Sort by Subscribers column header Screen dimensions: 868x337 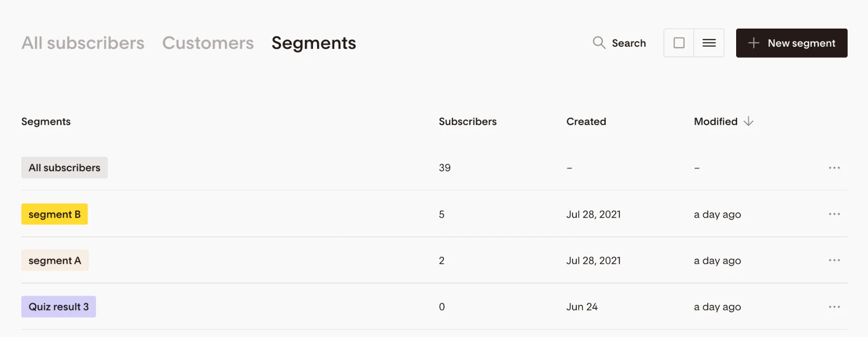pyautogui.click(x=468, y=122)
